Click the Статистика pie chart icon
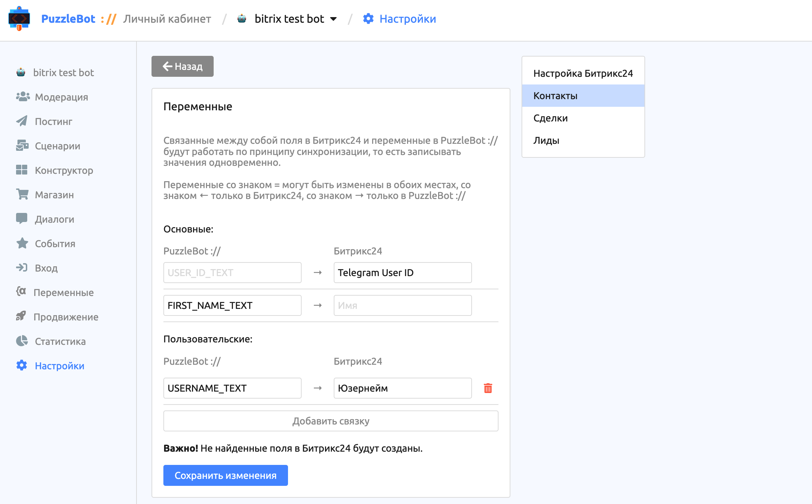812x504 pixels. coord(22,341)
